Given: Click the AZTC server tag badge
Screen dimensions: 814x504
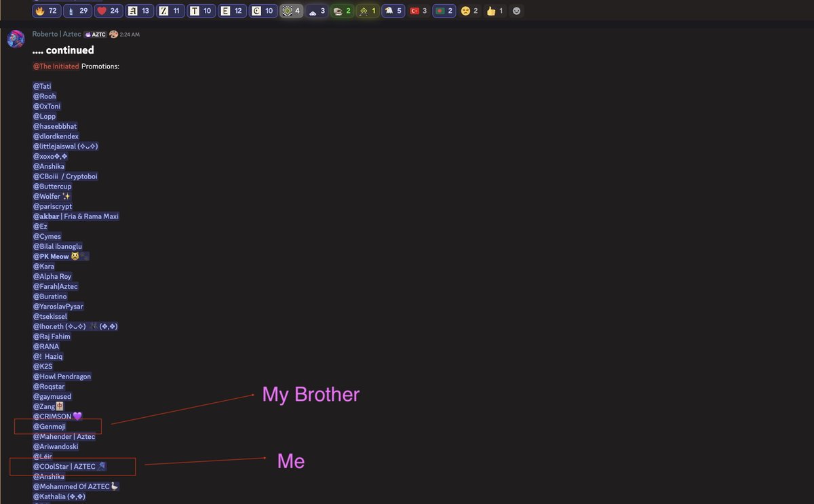Looking at the screenshot, I should point(95,34).
